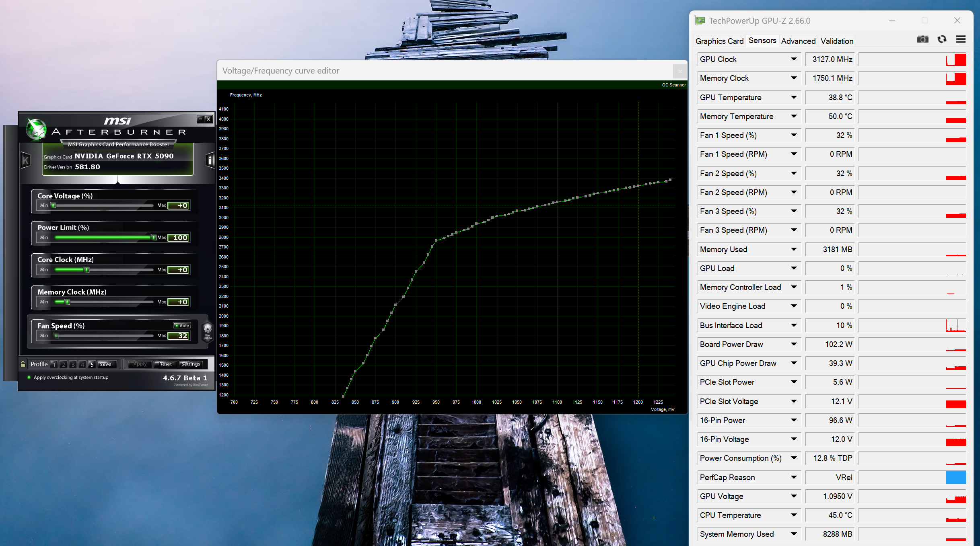Open the fan User Define gear icon
The width and height of the screenshot is (980, 546).
[x=208, y=330]
